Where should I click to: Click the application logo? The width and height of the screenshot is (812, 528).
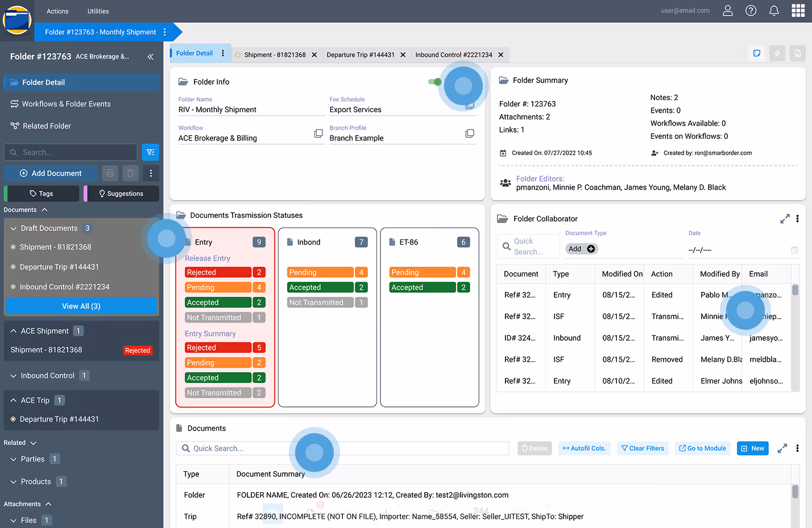click(x=17, y=19)
